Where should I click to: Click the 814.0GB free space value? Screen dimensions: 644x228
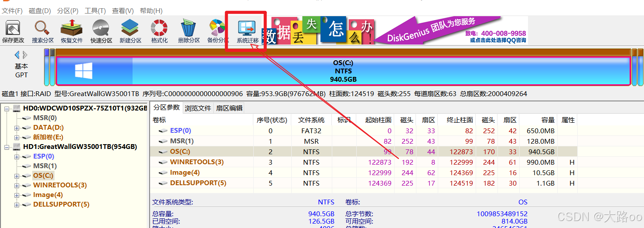point(514,221)
